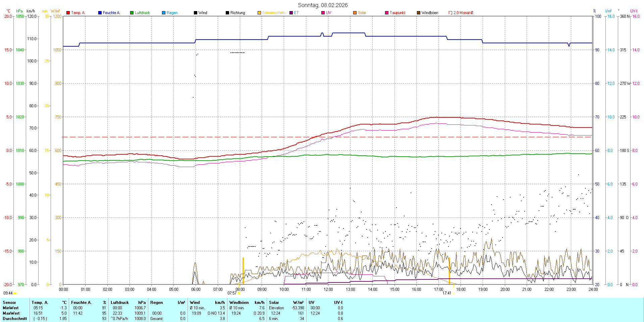Viewport: 644px width, 322px height.
Task: Click the Luftdruck column header in table
Action: pos(120,303)
